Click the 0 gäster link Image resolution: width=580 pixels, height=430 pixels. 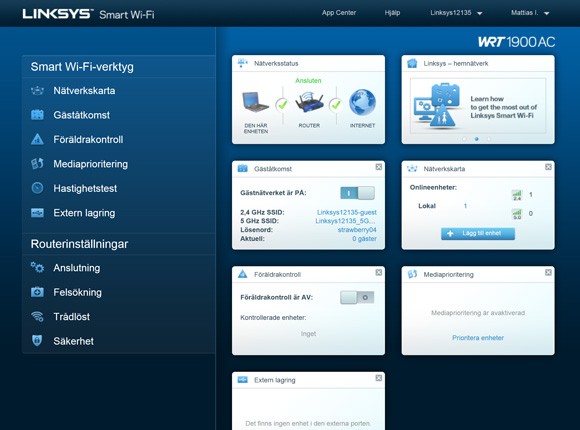pyautogui.click(x=364, y=239)
